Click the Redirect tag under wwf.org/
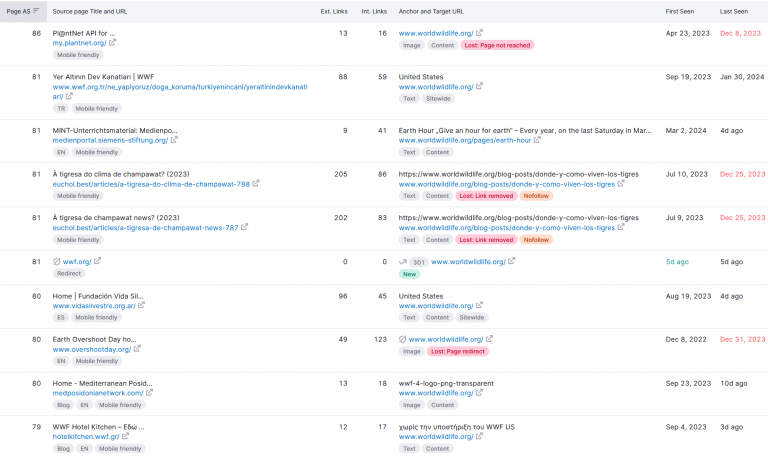The image size is (768, 457). point(69,273)
